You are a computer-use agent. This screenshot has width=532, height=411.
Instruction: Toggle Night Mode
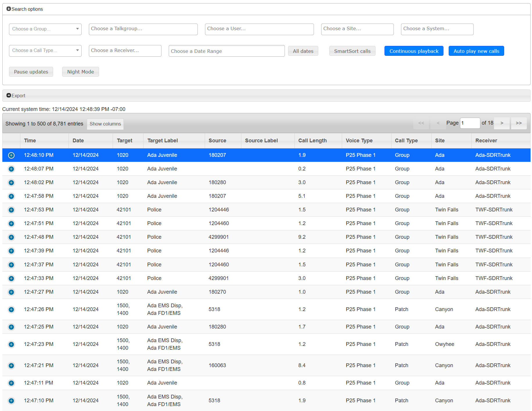pyautogui.click(x=80, y=72)
